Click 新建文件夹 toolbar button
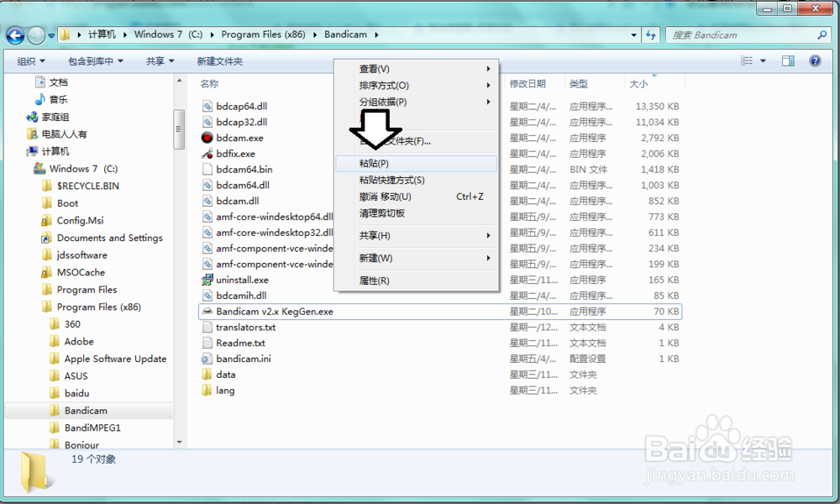This screenshot has height=504, width=840. tap(219, 61)
